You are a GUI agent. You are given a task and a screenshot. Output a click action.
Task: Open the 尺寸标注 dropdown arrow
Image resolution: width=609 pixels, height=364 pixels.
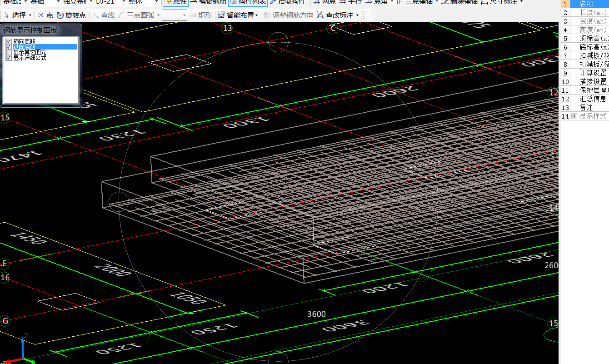click(x=521, y=2)
